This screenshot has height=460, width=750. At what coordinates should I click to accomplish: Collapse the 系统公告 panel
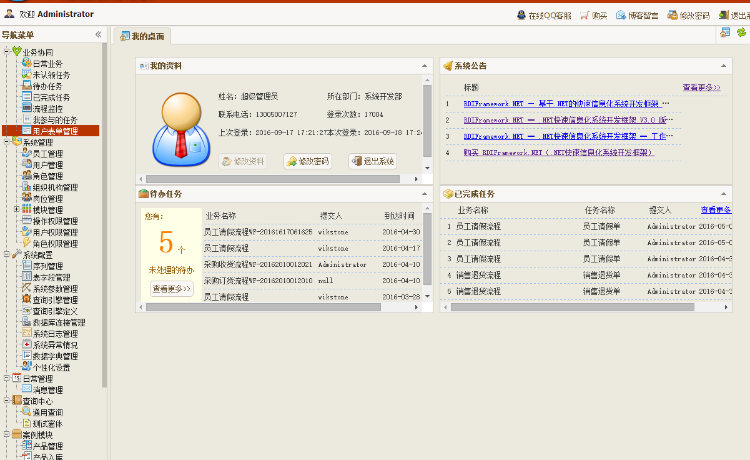pos(723,66)
